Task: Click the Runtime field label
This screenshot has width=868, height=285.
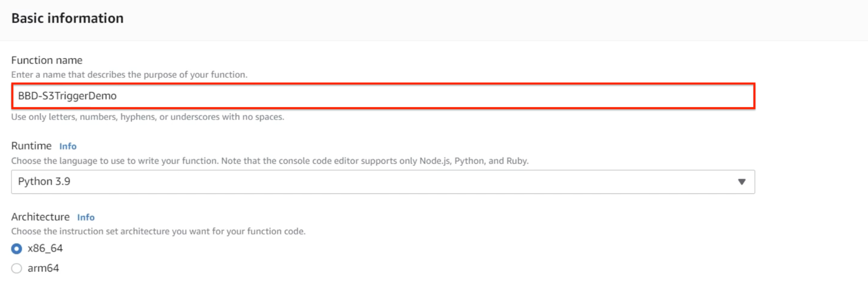Action: pos(32,146)
